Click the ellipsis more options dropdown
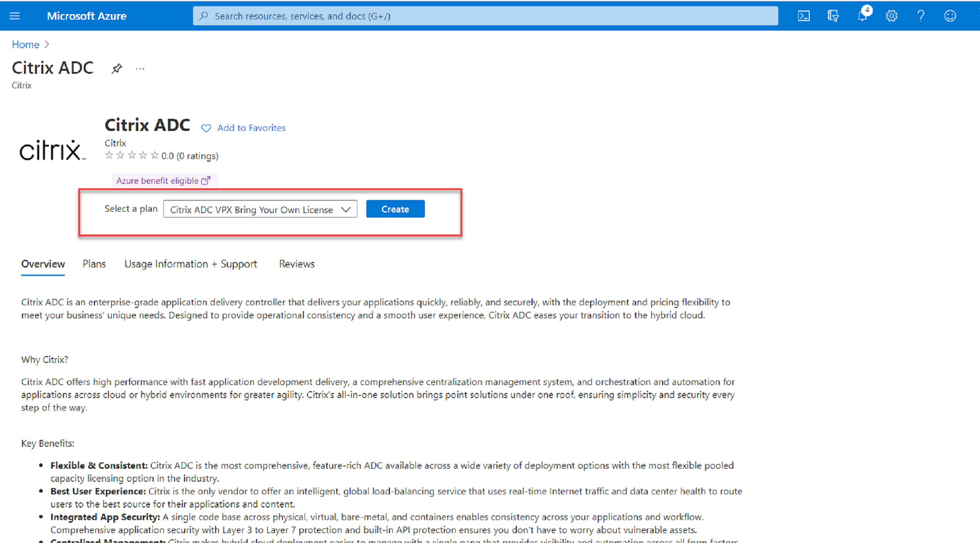Image resolution: width=980 pixels, height=543 pixels. [x=140, y=67]
